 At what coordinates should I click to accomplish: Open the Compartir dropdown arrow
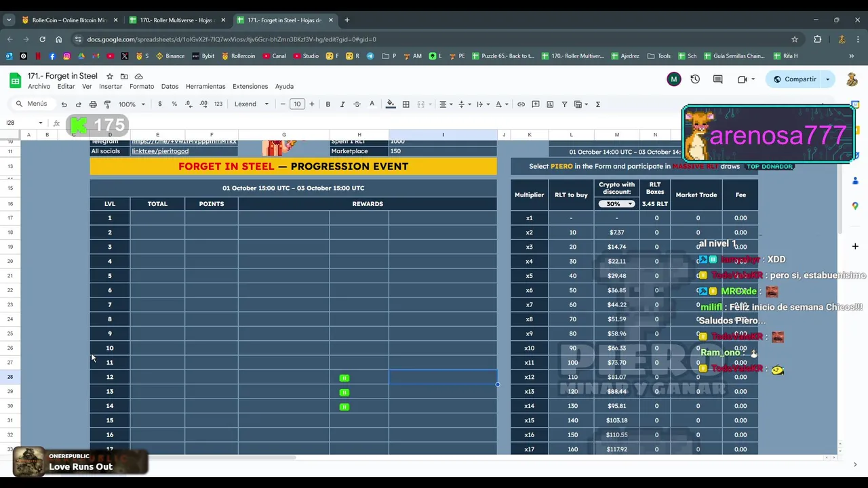[x=827, y=79]
